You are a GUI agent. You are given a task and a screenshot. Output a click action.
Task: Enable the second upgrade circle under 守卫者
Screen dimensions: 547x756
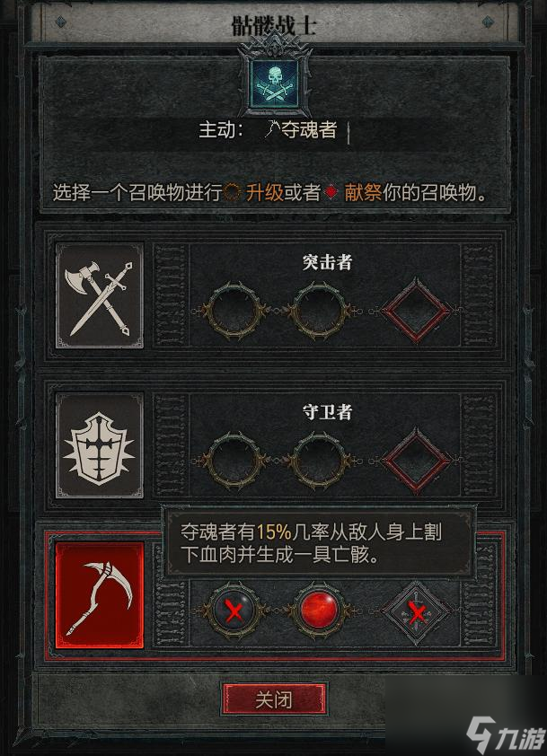(319, 461)
